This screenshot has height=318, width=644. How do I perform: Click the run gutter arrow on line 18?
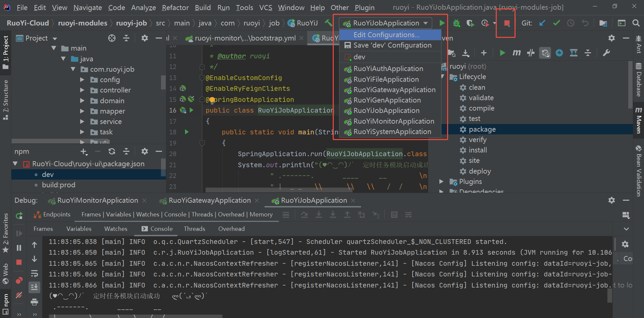point(187,132)
